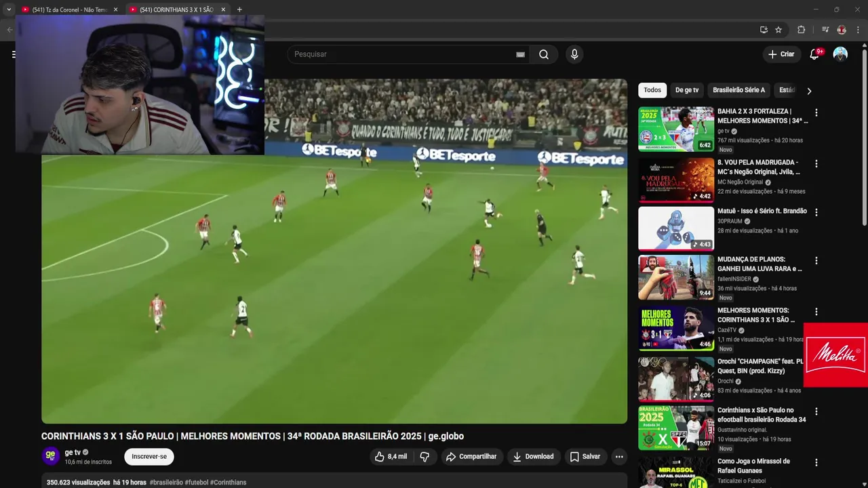Click the Download button
Image resolution: width=868 pixels, height=488 pixels.
(x=534, y=457)
